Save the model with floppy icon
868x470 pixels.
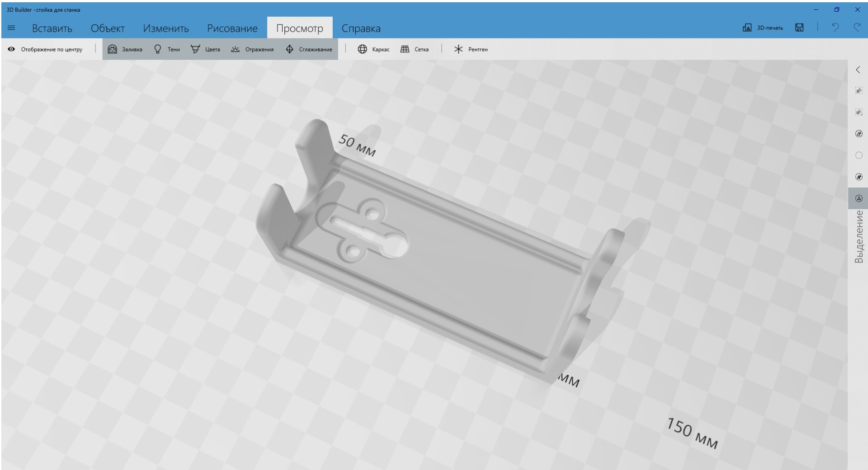[x=800, y=28]
